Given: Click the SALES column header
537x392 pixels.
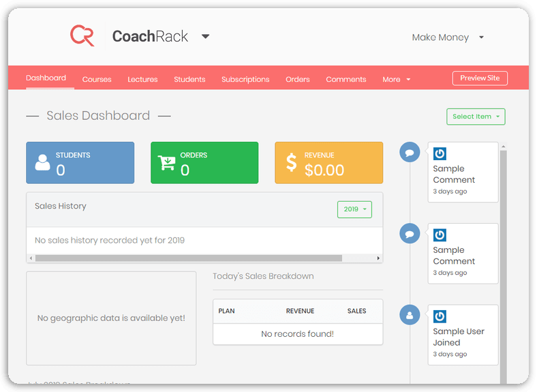Looking at the screenshot, I should [356, 311].
